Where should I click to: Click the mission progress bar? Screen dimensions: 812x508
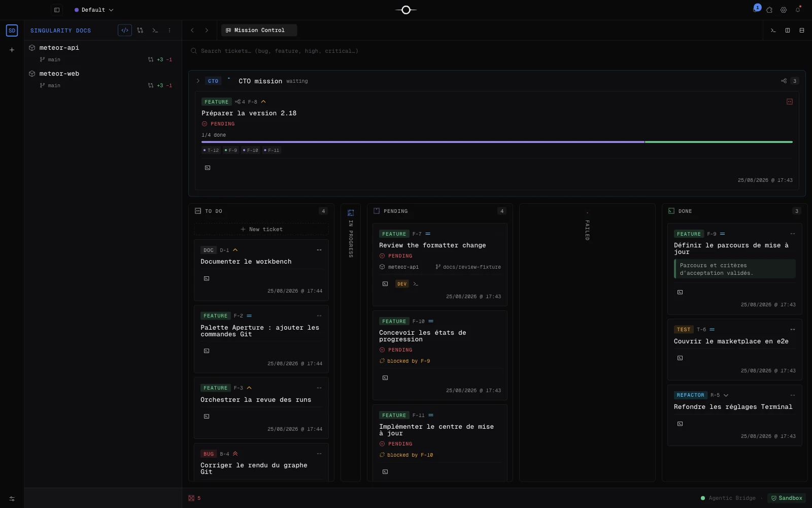click(x=497, y=142)
